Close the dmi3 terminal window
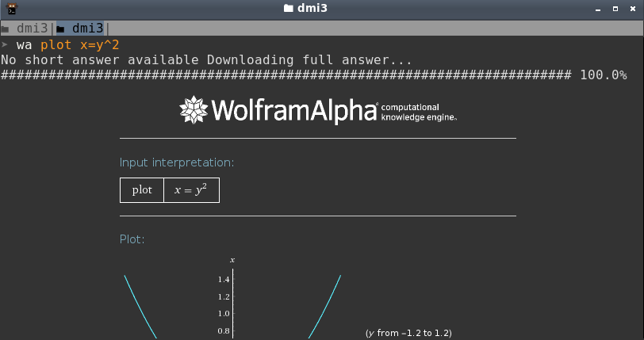This screenshot has height=340, width=644. pos(633,9)
